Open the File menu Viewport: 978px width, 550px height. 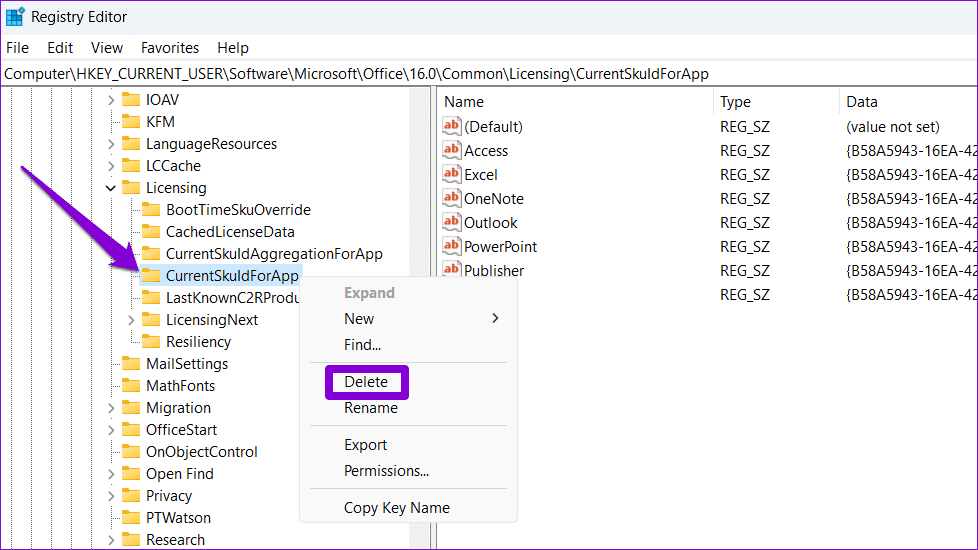(17, 48)
